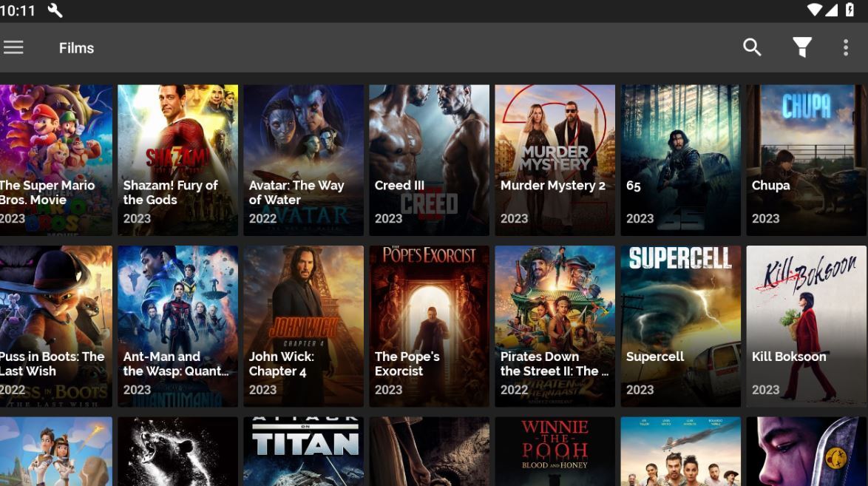This screenshot has height=486, width=868.
Task: Select the Supercell movie card
Action: point(680,326)
